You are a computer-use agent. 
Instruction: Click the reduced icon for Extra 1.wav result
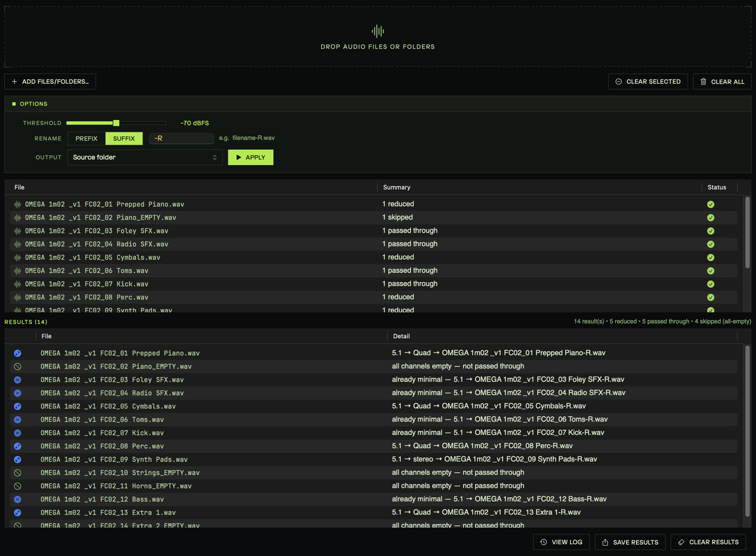pos(18,512)
